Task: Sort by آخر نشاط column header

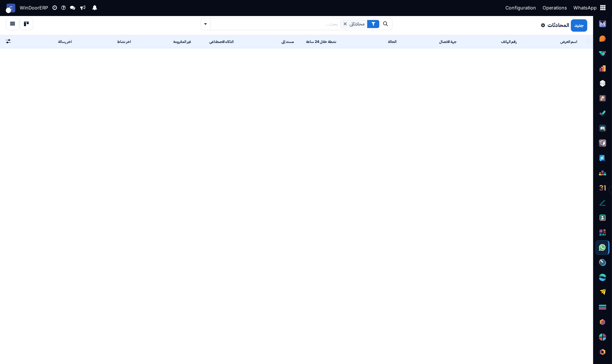Action: tap(124, 42)
